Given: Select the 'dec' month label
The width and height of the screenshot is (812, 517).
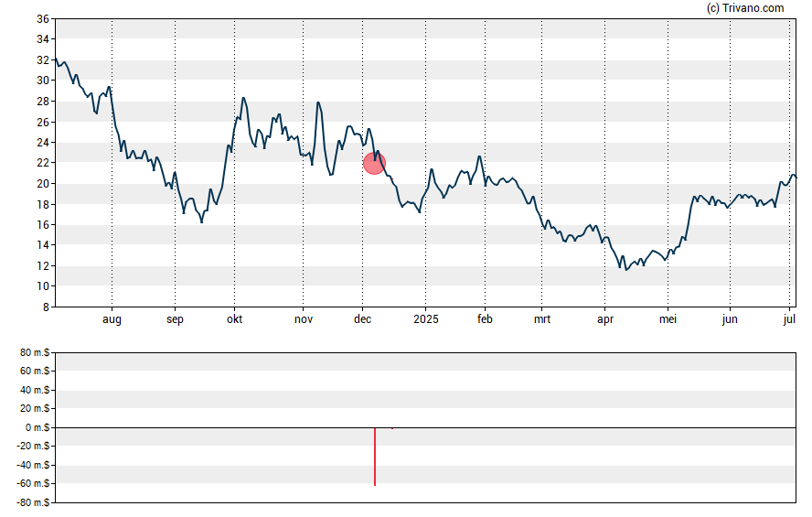Looking at the screenshot, I should coord(362,319).
